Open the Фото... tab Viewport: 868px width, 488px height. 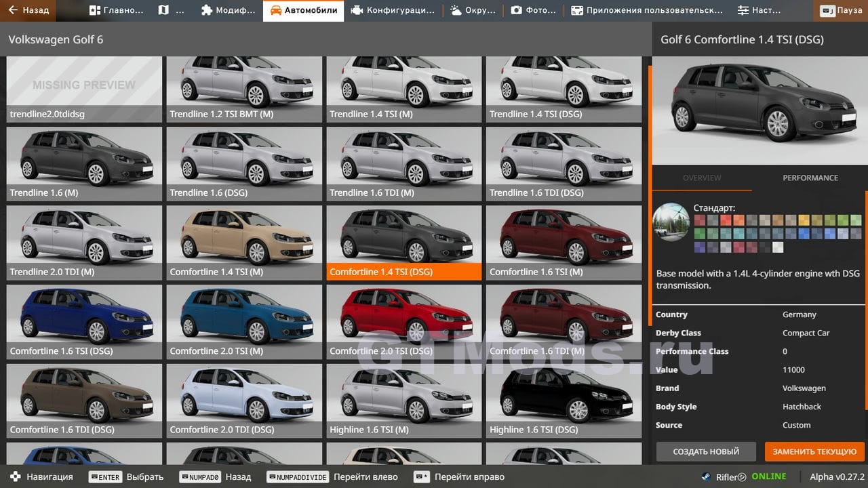(x=534, y=10)
